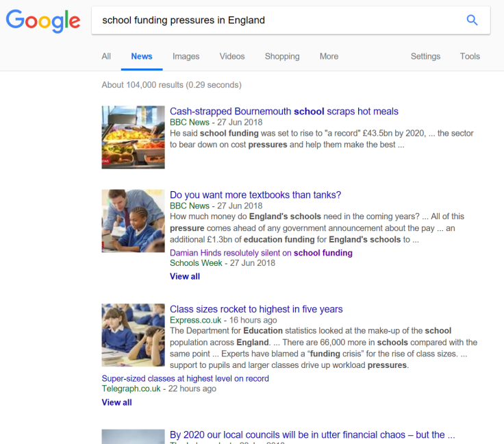The height and width of the screenshot is (444, 504).
Task: Open 'Super-sized classes at highest level' article
Action: [185, 379]
